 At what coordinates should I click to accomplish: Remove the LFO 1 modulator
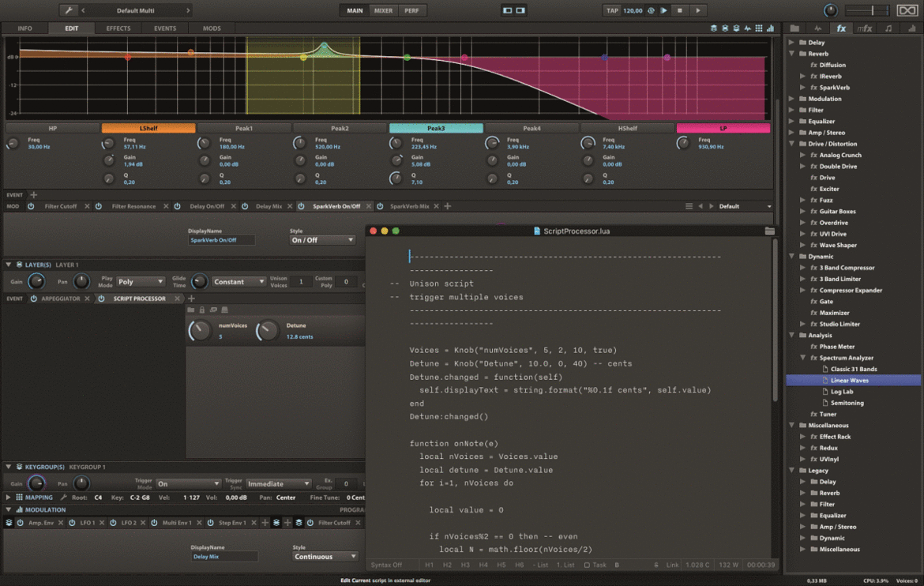tap(102, 522)
